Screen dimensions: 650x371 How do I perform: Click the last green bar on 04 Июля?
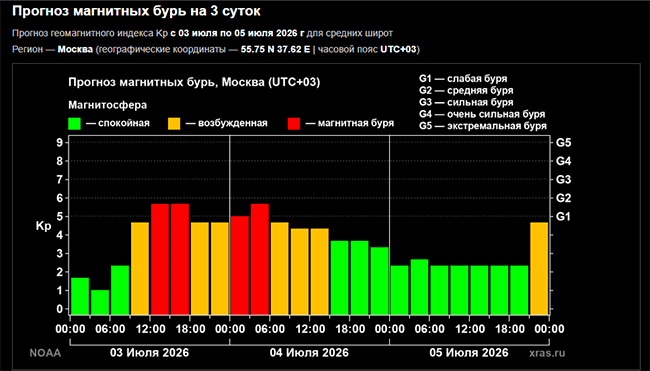(x=379, y=281)
